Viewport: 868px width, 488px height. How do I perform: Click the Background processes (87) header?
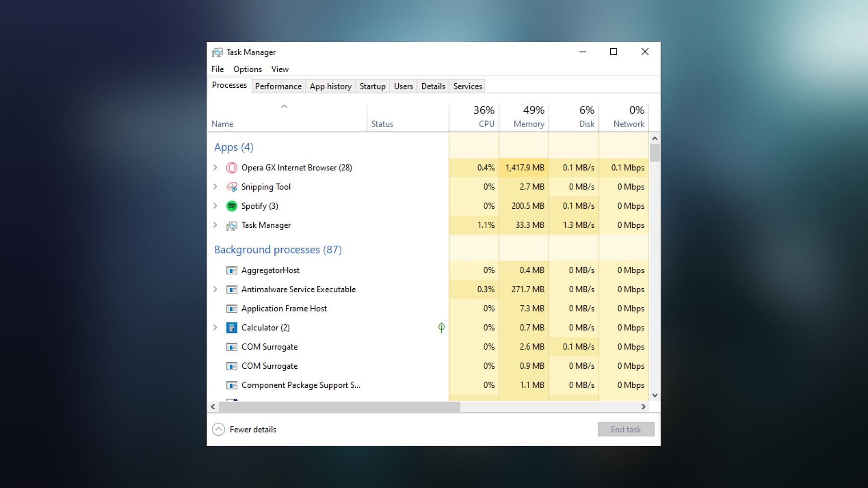pos(278,250)
